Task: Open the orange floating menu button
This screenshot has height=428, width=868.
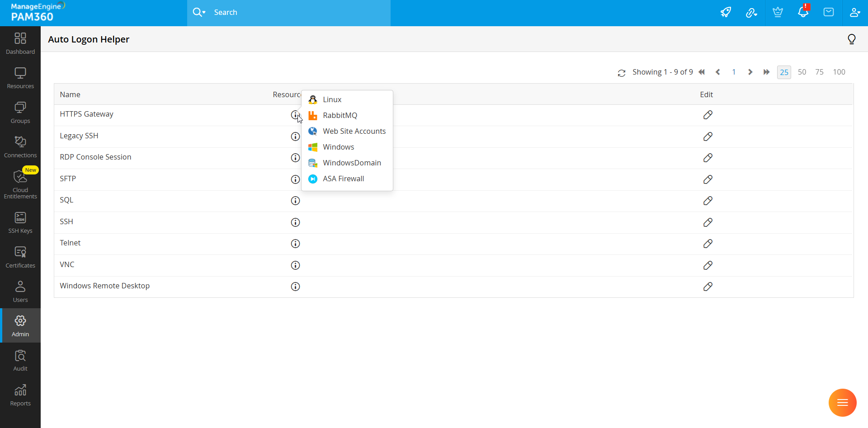Action: [843, 403]
